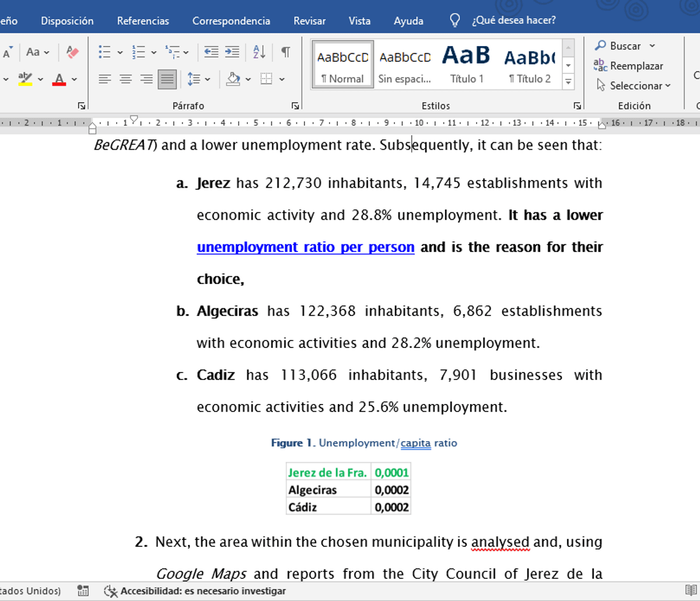Click the shading paint bucket icon

coord(233,79)
